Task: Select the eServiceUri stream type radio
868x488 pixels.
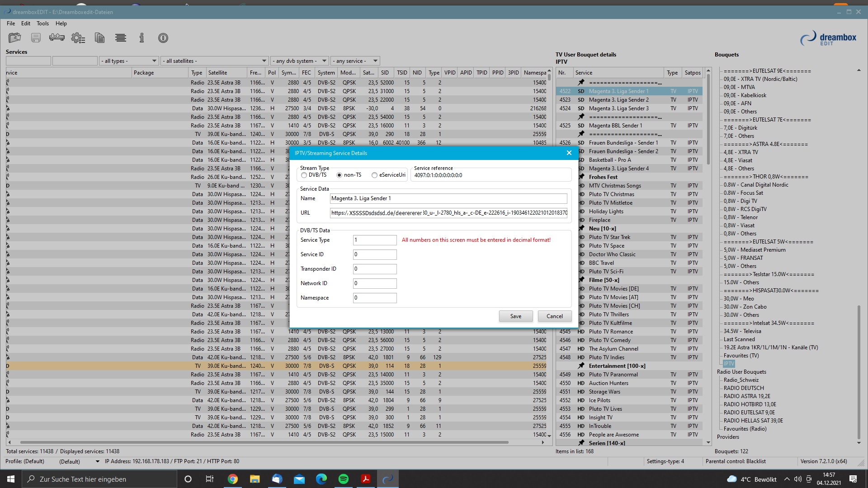Action: coord(374,175)
